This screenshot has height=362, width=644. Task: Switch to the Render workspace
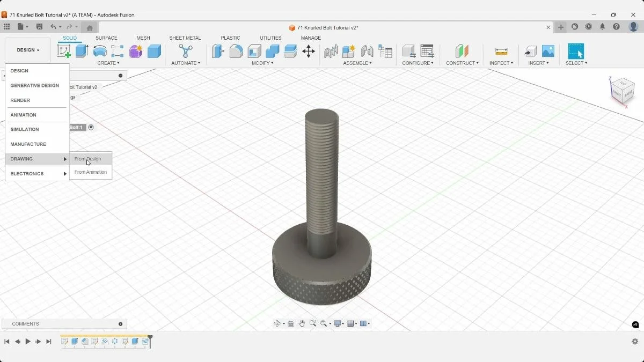pos(37,100)
